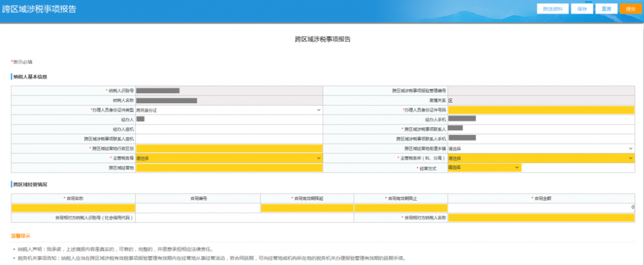
Task: Click the 合同有效期限止 date field
Action: click(x=401, y=208)
